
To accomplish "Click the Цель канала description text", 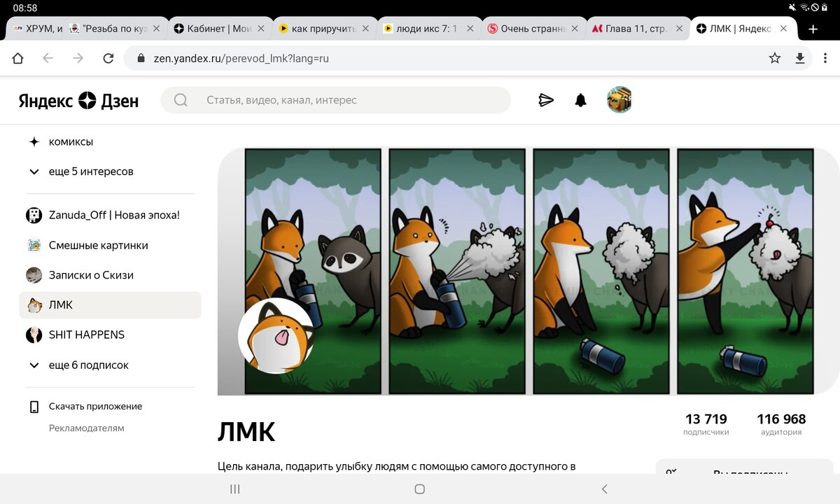I will coord(397,466).
